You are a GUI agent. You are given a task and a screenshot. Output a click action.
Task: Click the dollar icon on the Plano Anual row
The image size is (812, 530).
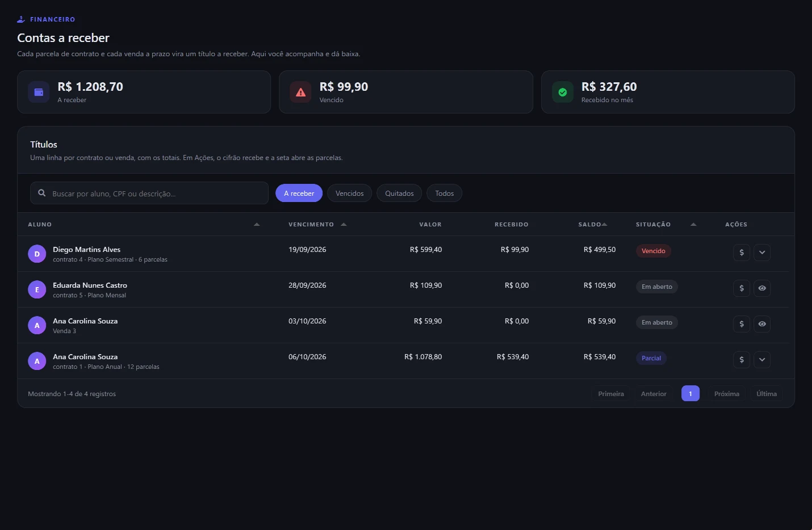[742, 360]
